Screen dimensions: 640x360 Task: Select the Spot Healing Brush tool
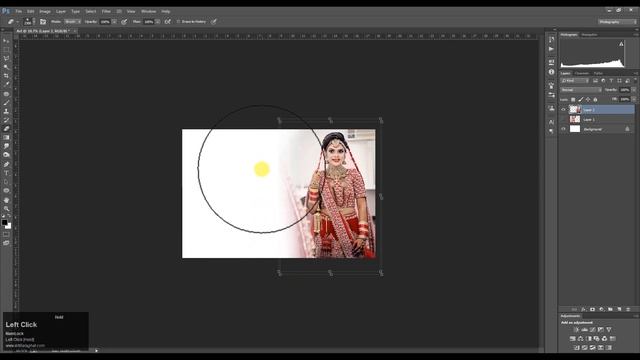[x=6, y=94]
